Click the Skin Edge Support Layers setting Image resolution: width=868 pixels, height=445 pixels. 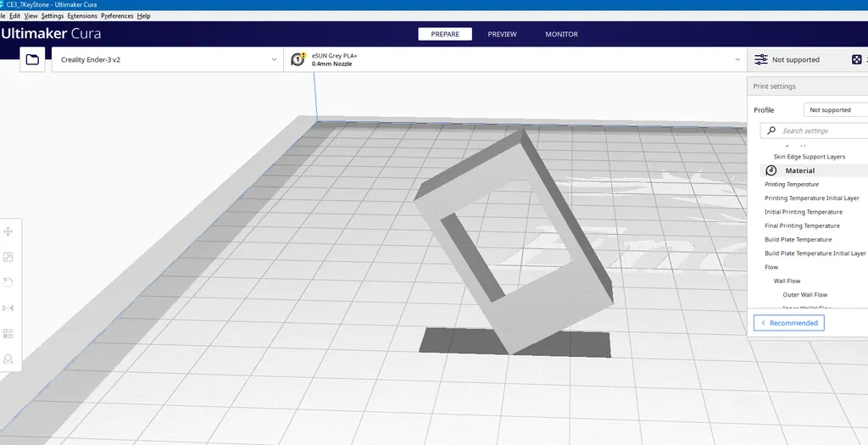(x=810, y=157)
